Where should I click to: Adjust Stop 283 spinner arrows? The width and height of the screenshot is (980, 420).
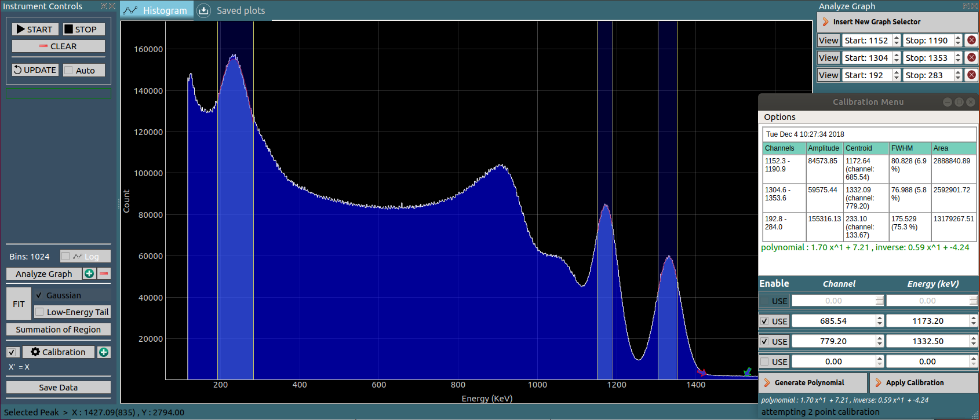click(x=958, y=75)
